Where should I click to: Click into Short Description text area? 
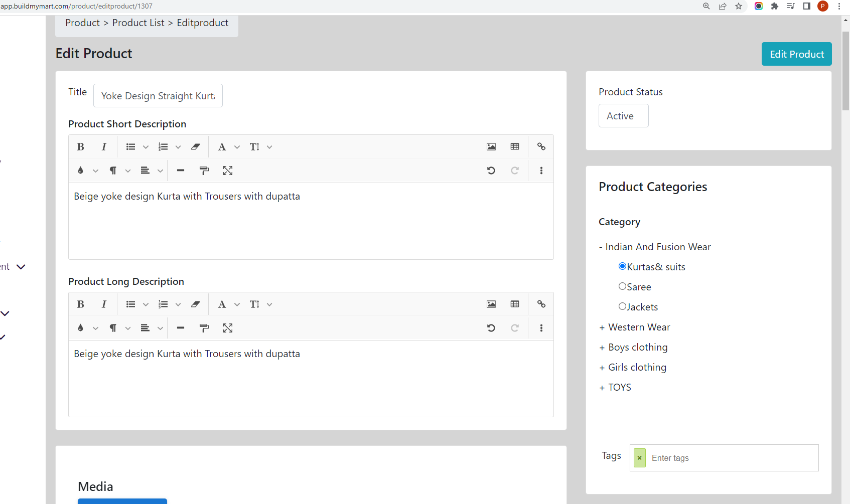(311, 221)
